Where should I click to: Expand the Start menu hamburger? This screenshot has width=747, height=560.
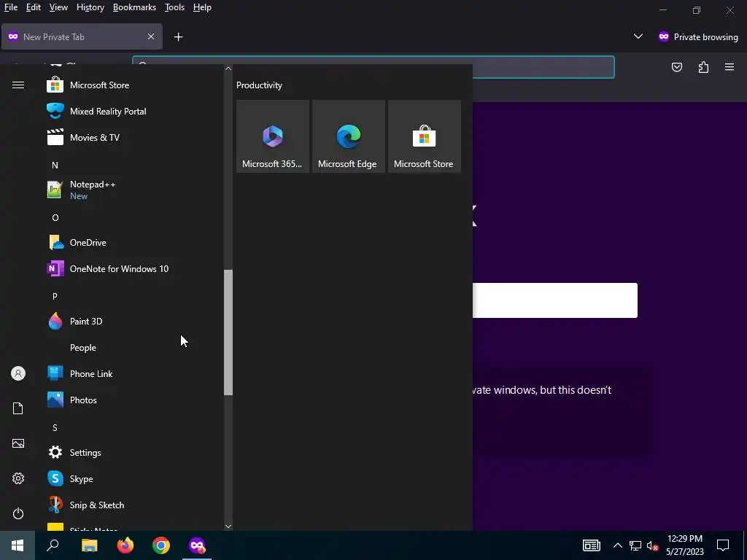(18, 85)
